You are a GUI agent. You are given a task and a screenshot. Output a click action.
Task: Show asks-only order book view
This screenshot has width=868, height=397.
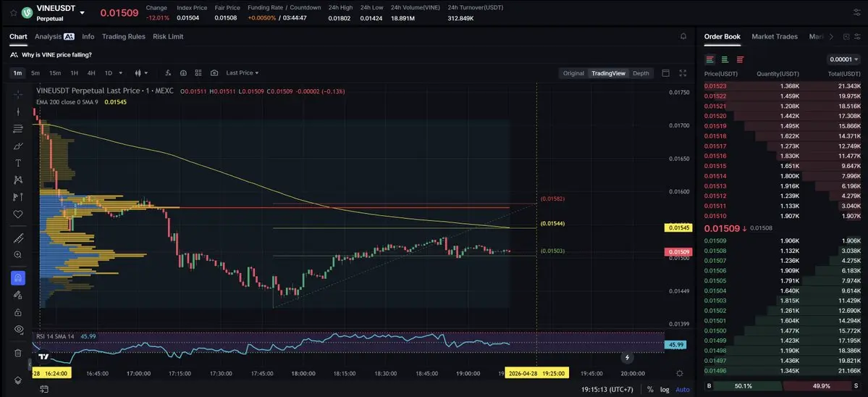point(740,59)
